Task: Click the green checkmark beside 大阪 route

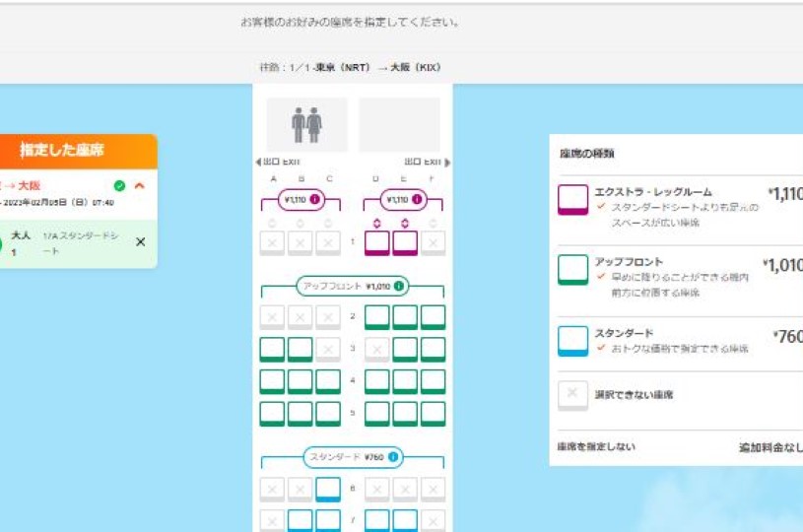Action: (119, 185)
